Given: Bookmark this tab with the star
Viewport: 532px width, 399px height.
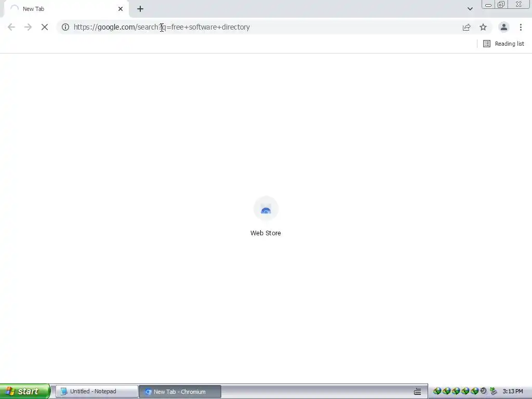Looking at the screenshot, I should point(483,27).
